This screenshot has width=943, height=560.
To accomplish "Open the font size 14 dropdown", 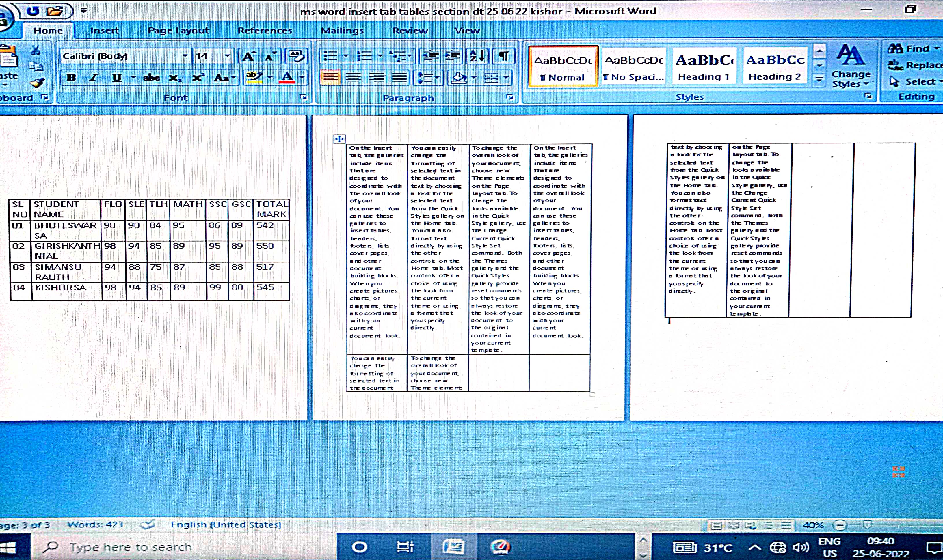I will tap(227, 56).
